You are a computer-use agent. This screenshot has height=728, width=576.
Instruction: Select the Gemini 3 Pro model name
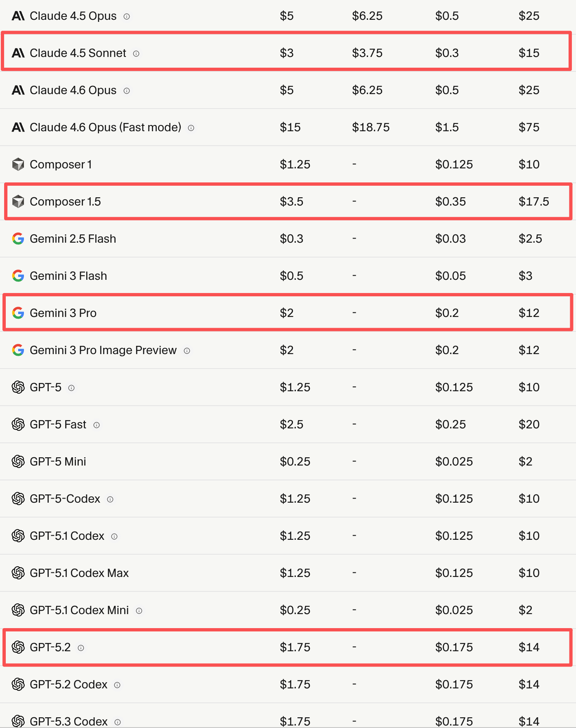pos(63,313)
